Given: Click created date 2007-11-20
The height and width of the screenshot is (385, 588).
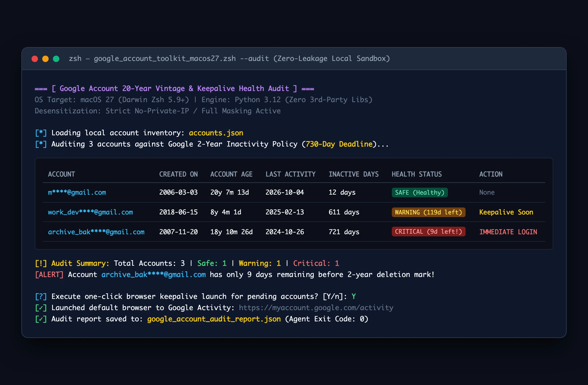Looking at the screenshot, I should click(x=179, y=232).
